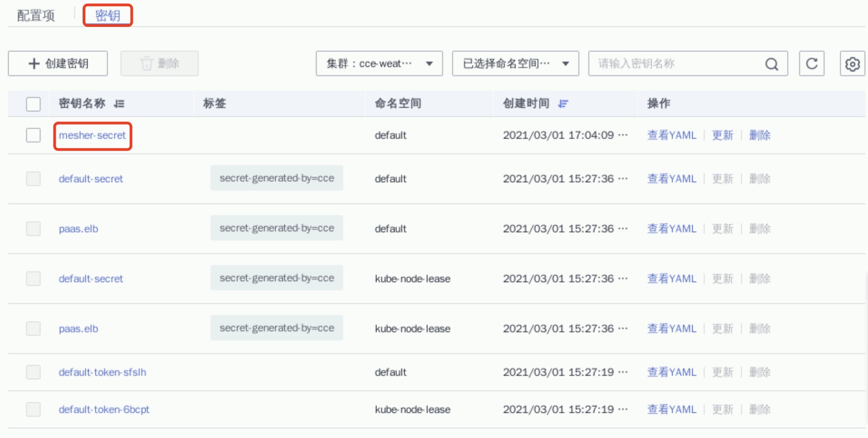
Task: Click the disabled trash delete button
Action: [x=159, y=63]
